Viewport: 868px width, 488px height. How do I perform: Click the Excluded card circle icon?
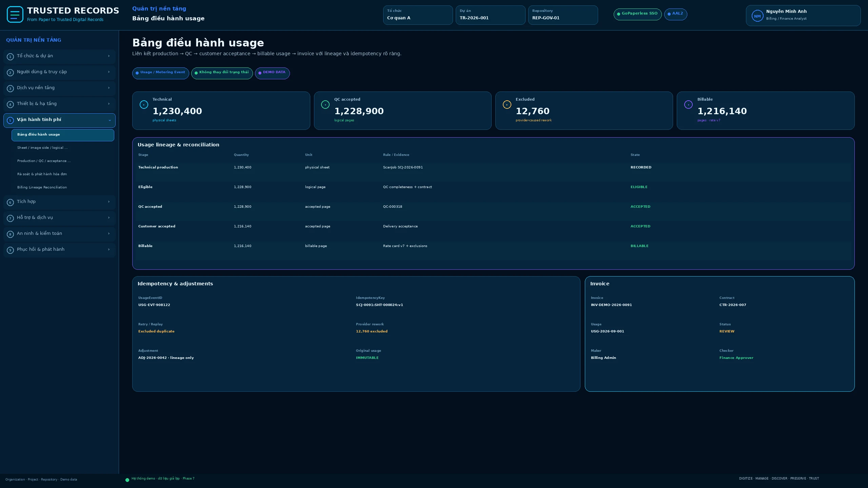coord(507,104)
